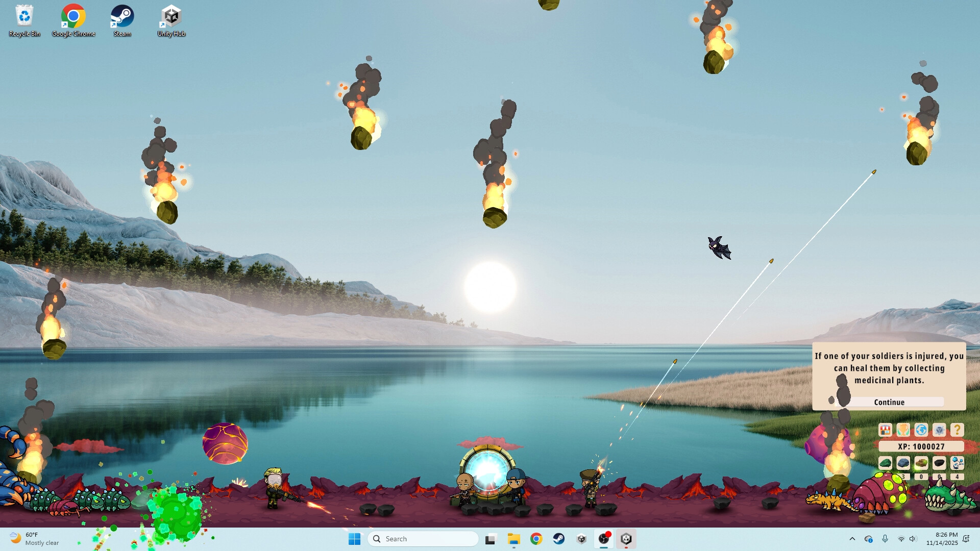The height and width of the screenshot is (551, 980).
Task: Open Google Chrome from the taskbar
Action: point(536,539)
